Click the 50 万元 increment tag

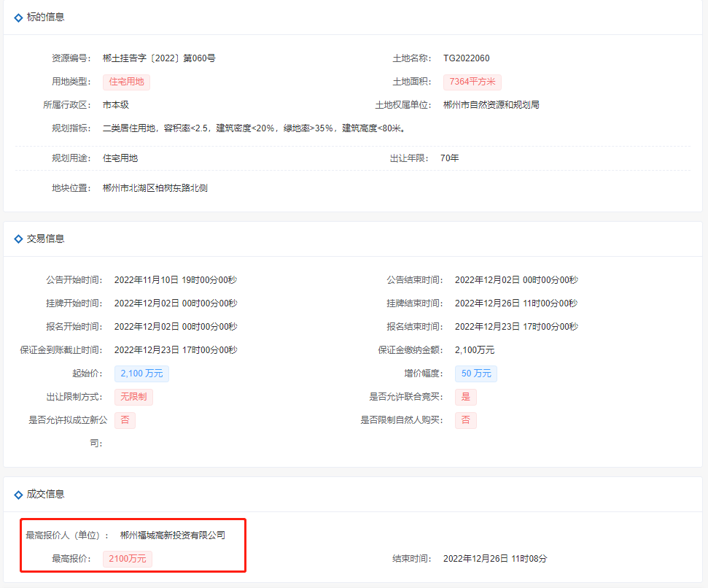tap(476, 374)
